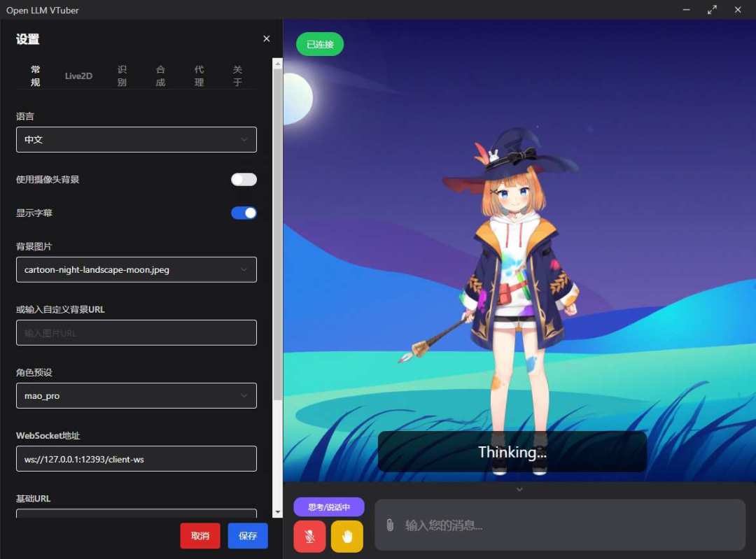756x559 pixels.
Task: Open the 角色预设 dropdown showing mao_pro
Action: 136,395
